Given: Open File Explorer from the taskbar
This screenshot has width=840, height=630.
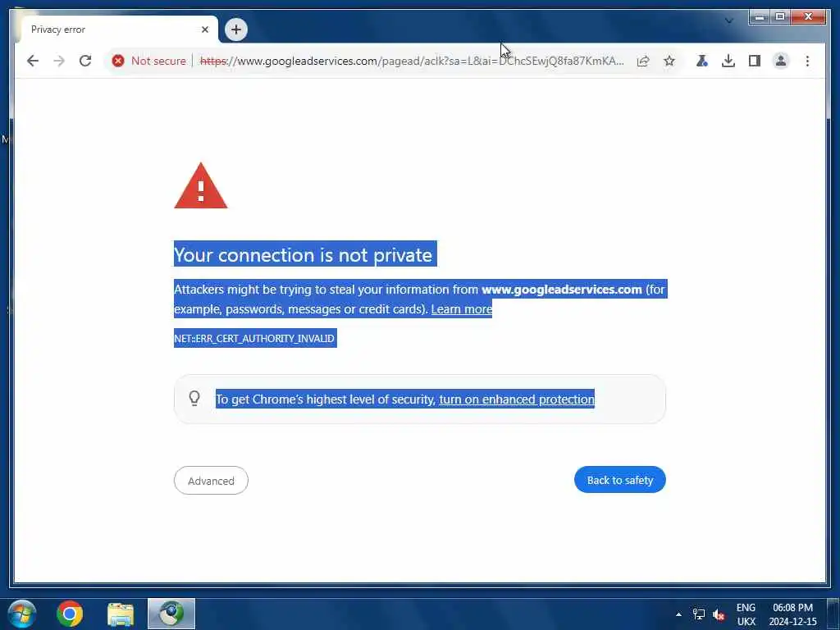Looking at the screenshot, I should point(121,614).
